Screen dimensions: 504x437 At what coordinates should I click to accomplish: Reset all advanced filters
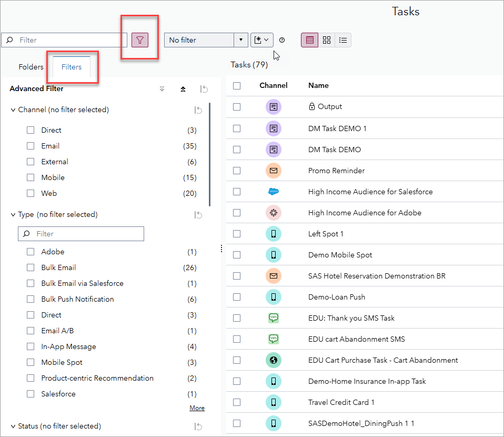pos(204,89)
